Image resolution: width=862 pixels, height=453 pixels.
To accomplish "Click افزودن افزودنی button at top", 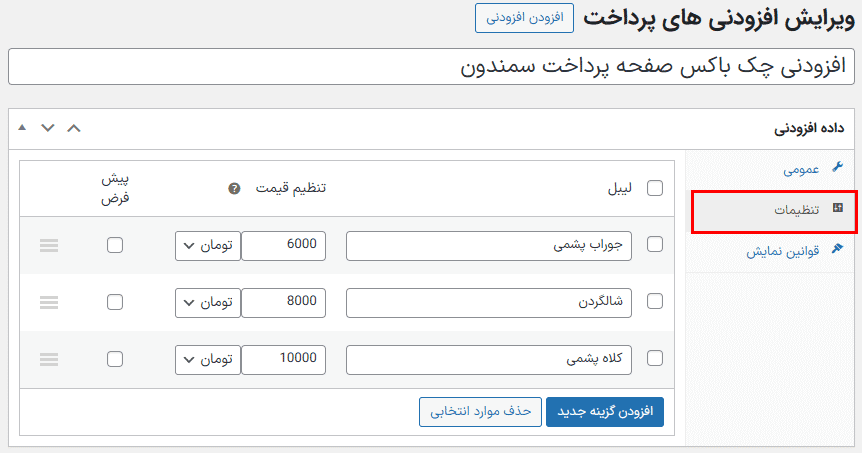I will point(524,18).
